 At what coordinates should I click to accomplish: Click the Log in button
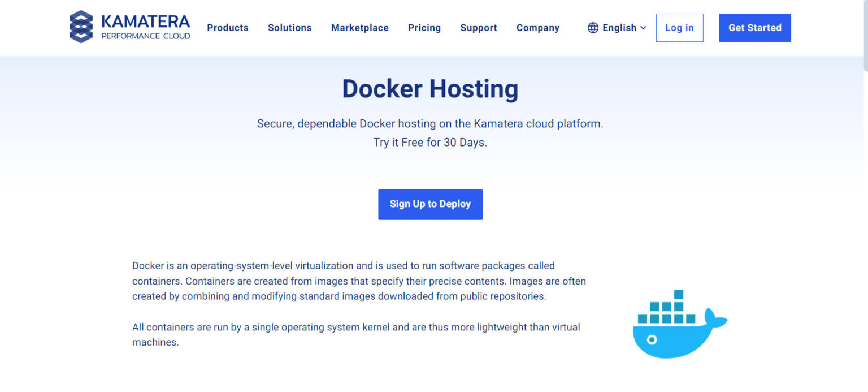(679, 28)
